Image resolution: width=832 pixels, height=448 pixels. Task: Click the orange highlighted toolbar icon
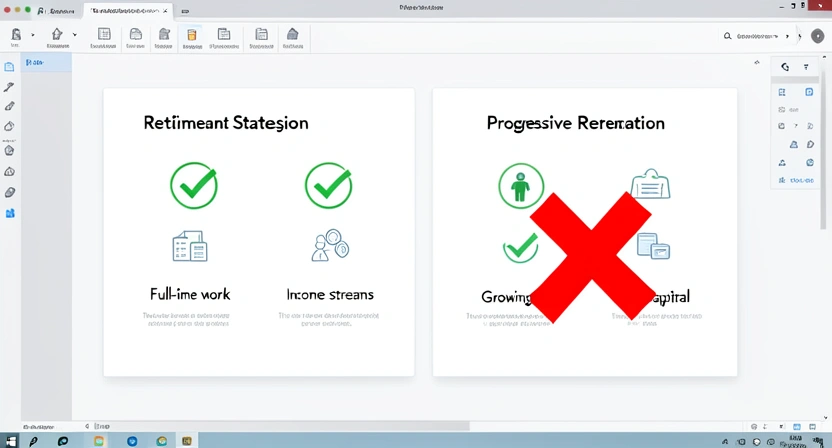(x=193, y=35)
